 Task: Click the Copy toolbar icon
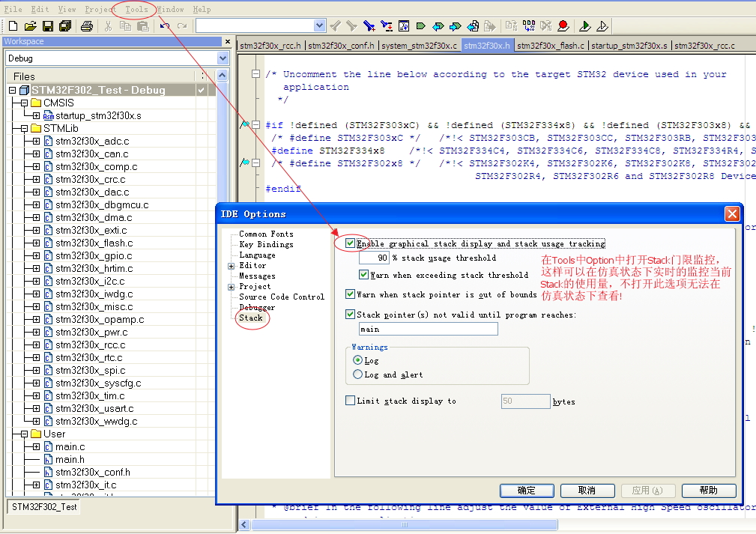tap(125, 26)
